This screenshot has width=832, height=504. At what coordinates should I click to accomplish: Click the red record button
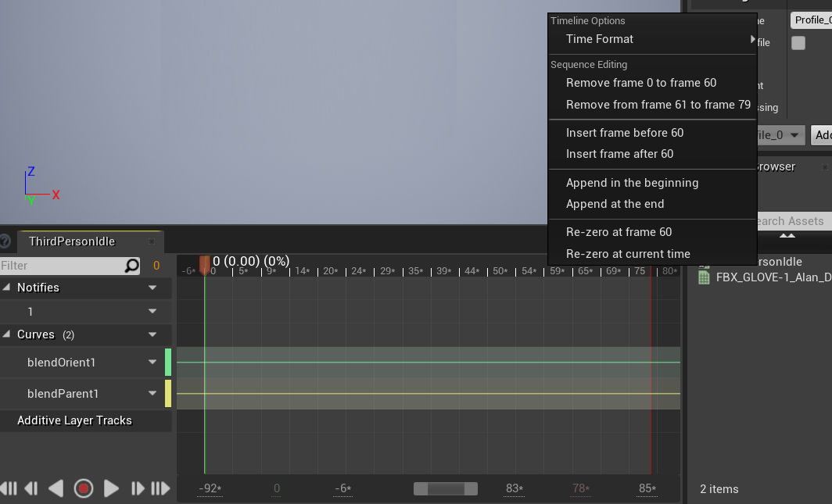84,488
